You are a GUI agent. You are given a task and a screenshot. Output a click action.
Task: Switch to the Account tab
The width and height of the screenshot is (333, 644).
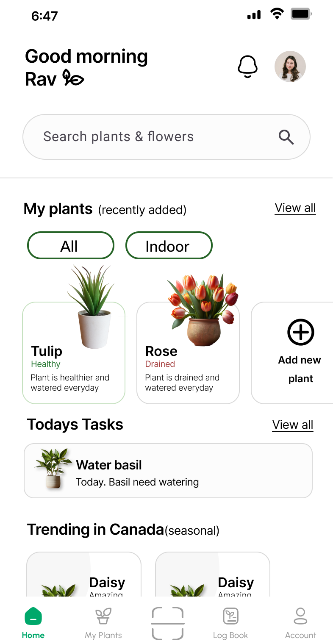(x=300, y=624)
